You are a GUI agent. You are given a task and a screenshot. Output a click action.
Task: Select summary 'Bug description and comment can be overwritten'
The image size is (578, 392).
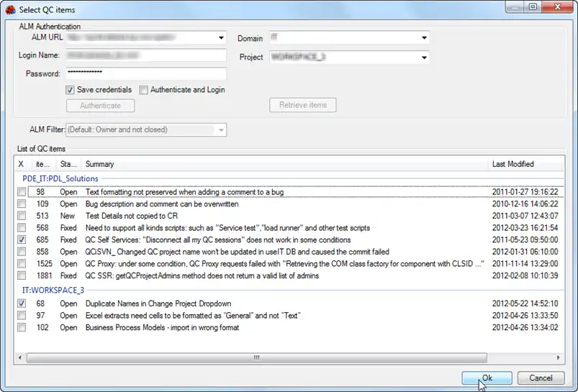coord(162,204)
